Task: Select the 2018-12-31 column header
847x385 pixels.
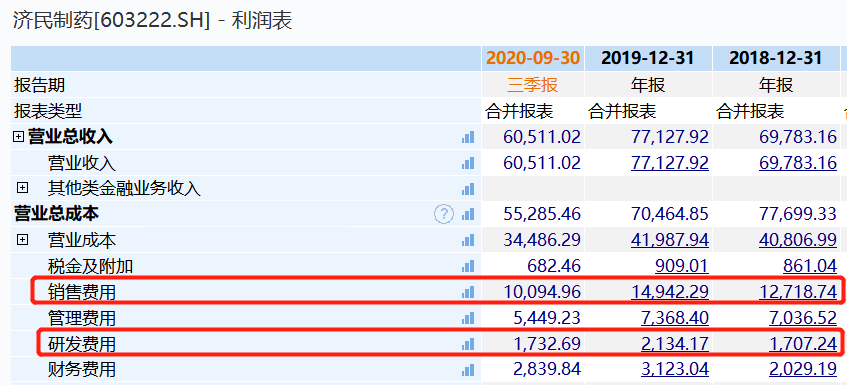Action: pyautogui.click(x=776, y=58)
